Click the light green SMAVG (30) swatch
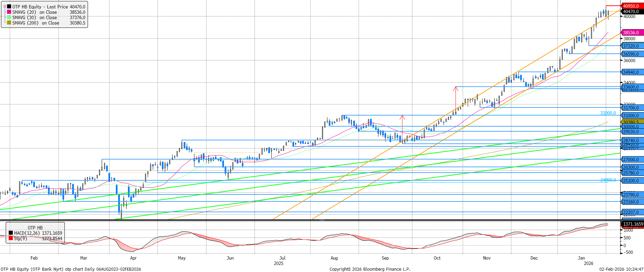Screen dimensions: 644x272 pyautogui.click(x=9, y=17)
